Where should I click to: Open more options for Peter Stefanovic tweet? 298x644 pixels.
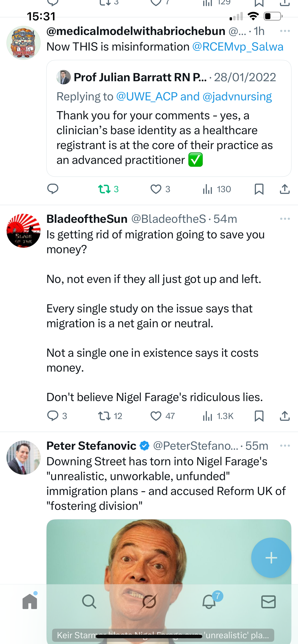(285, 446)
